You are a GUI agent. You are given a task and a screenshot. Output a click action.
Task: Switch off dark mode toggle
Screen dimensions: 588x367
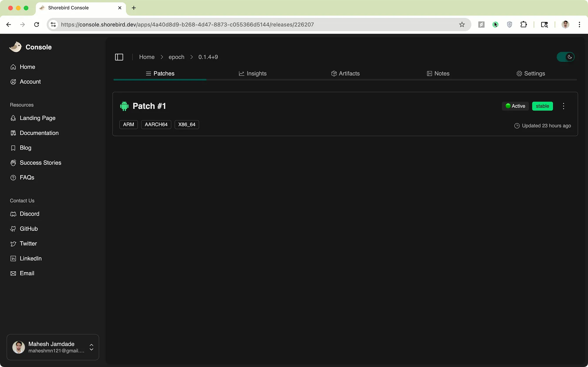[x=565, y=57]
